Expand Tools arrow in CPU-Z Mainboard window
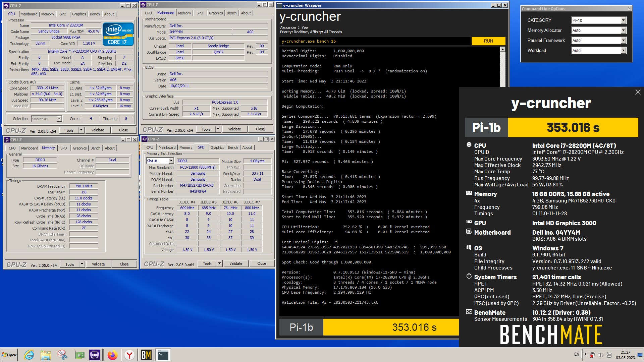The height and width of the screenshot is (362, 644). click(218, 129)
